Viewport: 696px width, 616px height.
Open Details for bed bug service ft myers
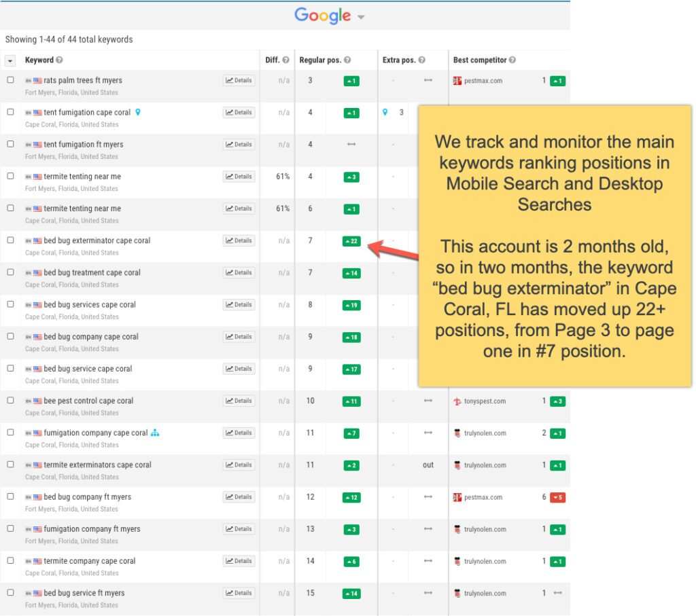239,593
